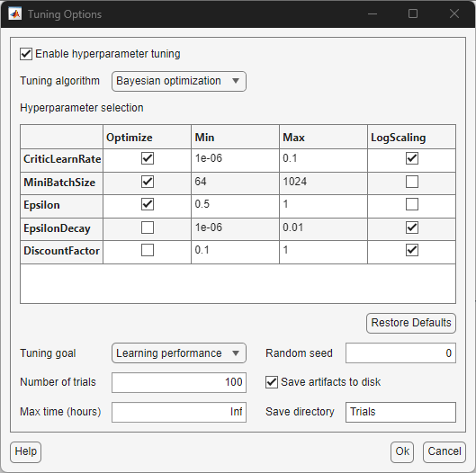
Task: Close the Tuning Options window
Action: coord(454,13)
